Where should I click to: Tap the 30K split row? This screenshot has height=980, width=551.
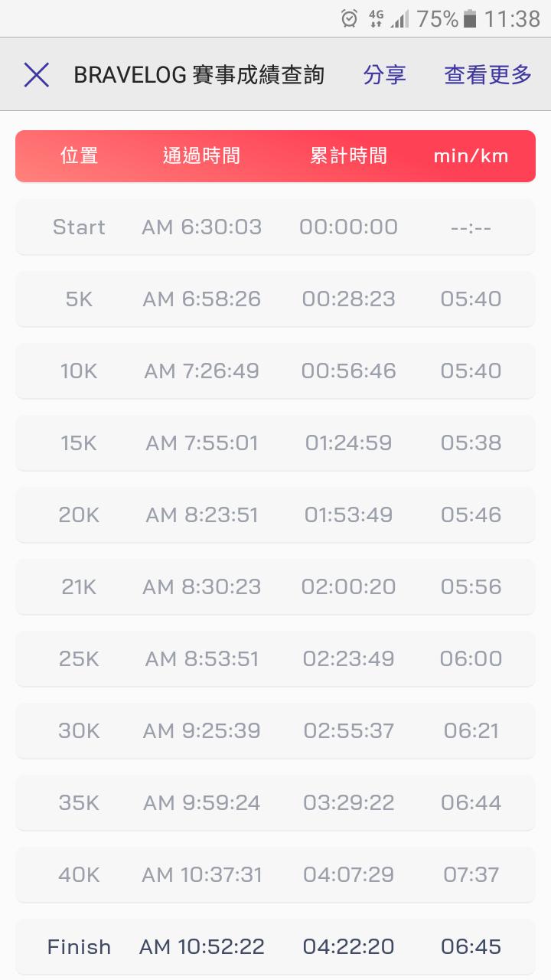pyautogui.click(x=275, y=731)
